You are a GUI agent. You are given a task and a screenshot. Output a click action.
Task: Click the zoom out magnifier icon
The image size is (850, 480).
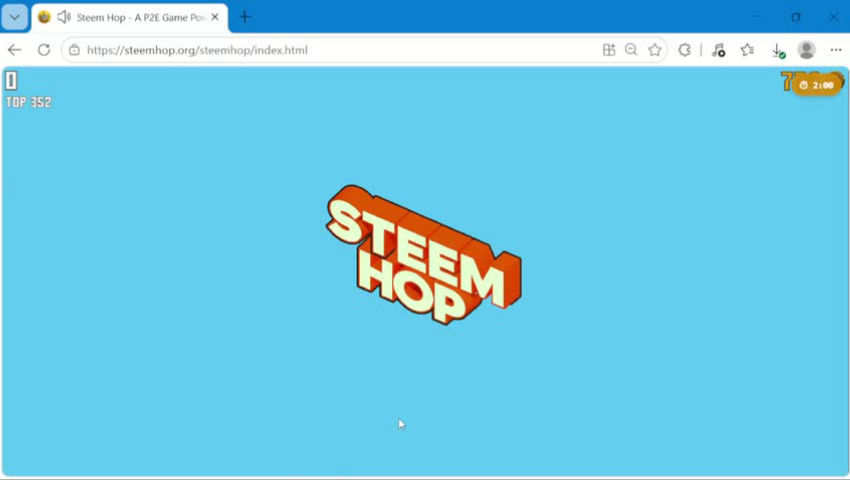(631, 50)
